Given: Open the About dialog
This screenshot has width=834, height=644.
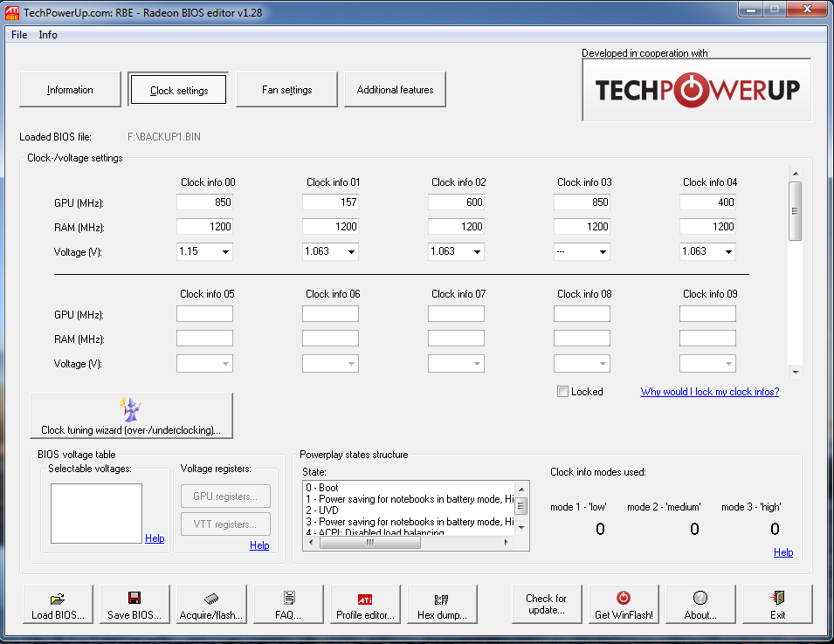Looking at the screenshot, I should (x=700, y=604).
